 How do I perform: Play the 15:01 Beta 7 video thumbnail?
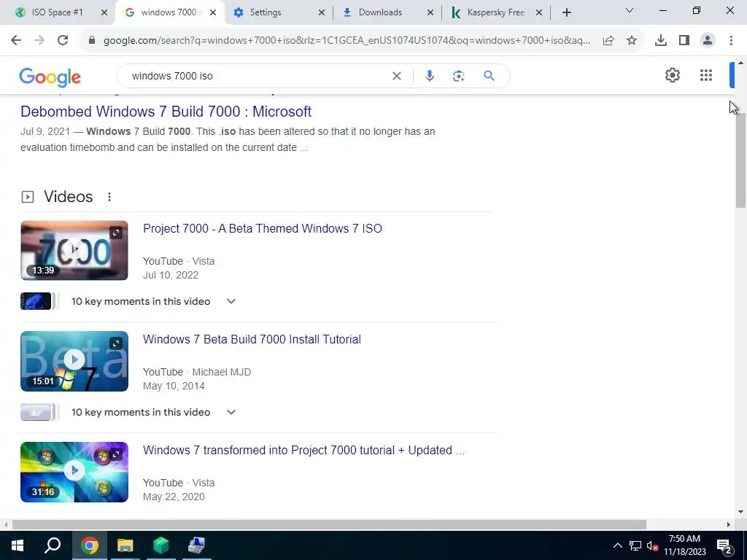pyautogui.click(x=74, y=362)
